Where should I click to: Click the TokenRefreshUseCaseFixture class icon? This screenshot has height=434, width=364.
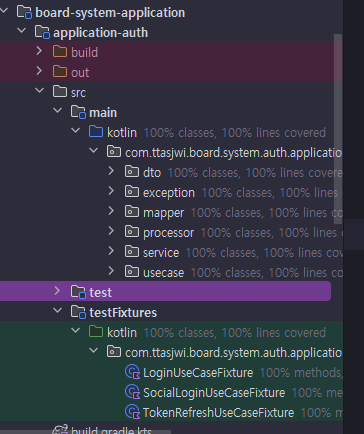(132, 412)
